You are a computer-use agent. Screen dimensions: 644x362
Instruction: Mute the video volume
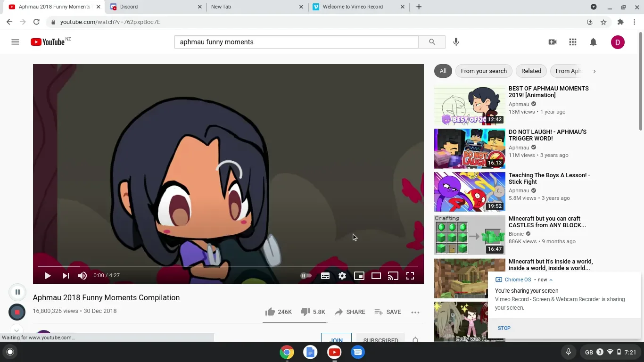click(83, 276)
